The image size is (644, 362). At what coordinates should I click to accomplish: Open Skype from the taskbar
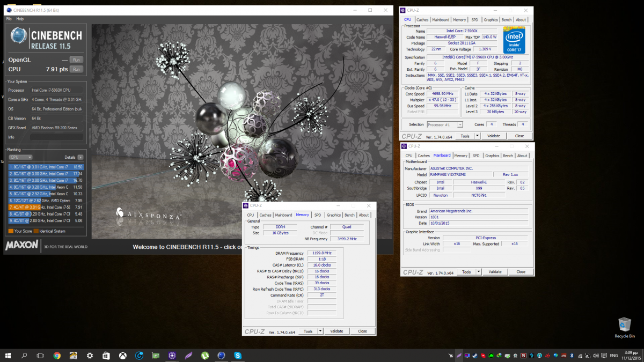point(238,356)
